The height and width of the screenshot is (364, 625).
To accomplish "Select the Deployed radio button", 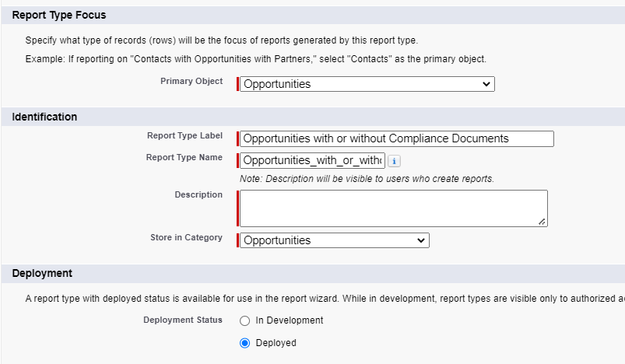I will (x=245, y=343).
